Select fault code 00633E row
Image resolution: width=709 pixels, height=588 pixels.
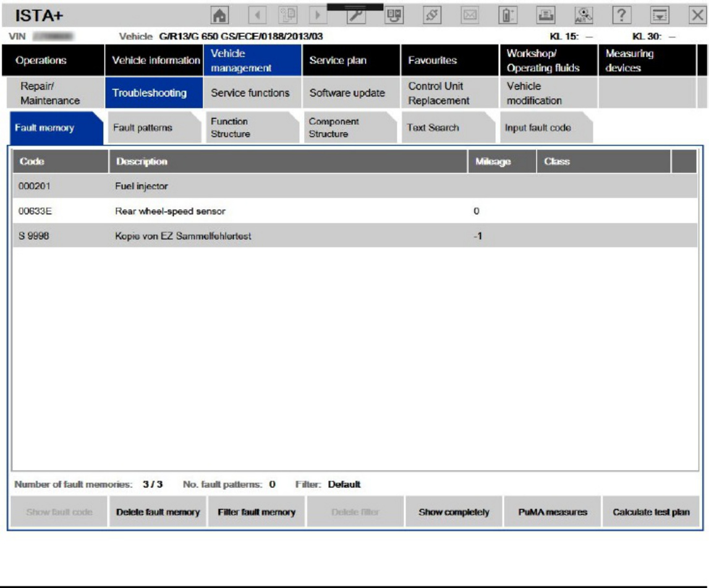point(355,211)
